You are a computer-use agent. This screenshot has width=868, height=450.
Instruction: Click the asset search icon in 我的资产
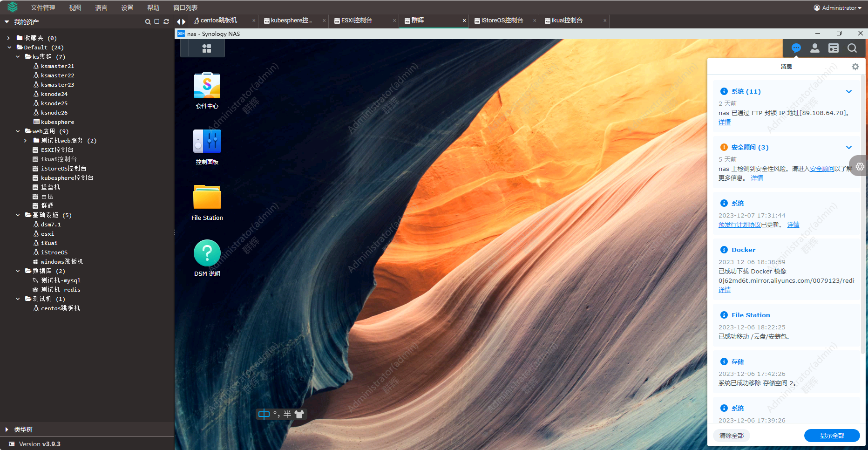pos(148,22)
